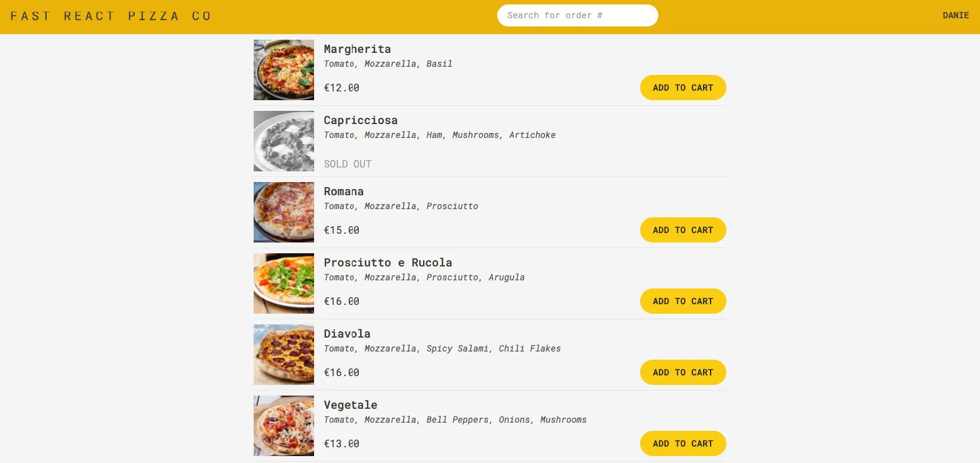Add Diavola to the cart
This screenshot has height=463, width=980.
(683, 372)
